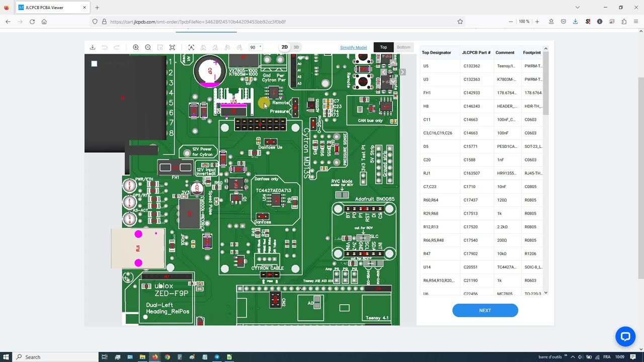The image size is (644, 362).
Task: Show hidden system tray icons
Action: [573, 357]
